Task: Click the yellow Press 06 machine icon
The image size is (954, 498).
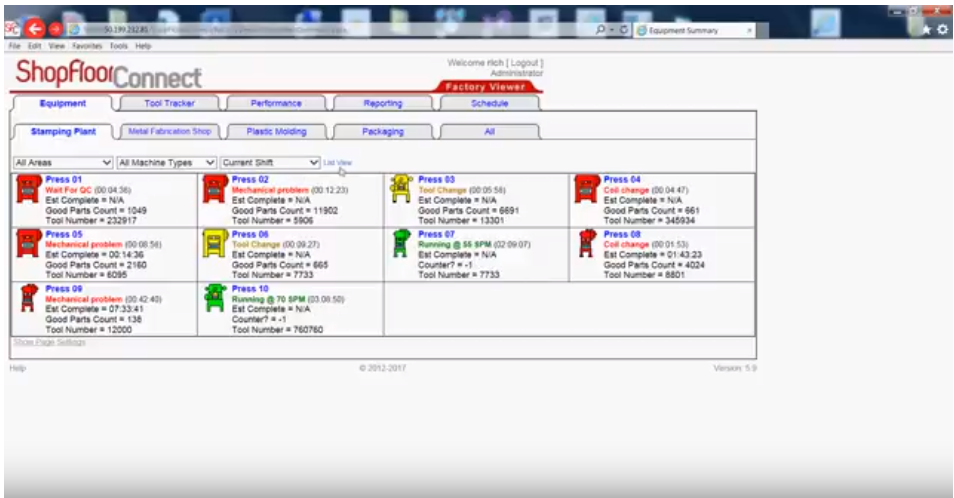Action: (214, 243)
